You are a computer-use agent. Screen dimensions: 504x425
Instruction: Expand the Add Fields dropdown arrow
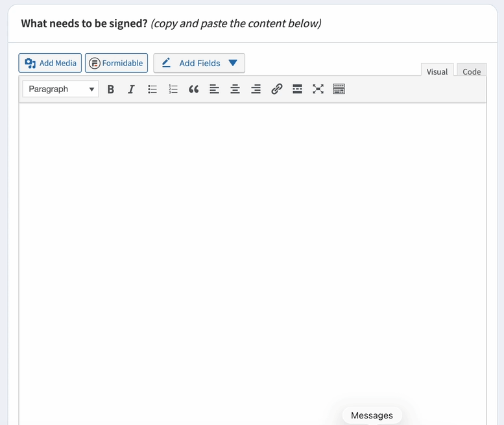[x=233, y=63]
